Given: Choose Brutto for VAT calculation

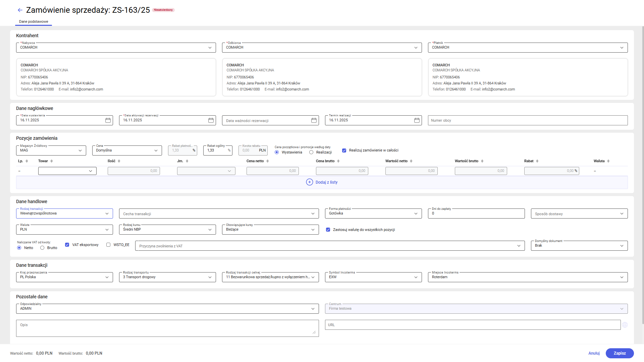Looking at the screenshot, I should click(x=42, y=248).
